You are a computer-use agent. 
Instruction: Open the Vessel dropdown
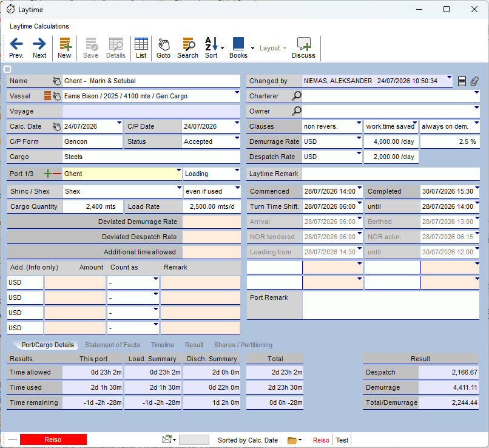pos(237,92)
